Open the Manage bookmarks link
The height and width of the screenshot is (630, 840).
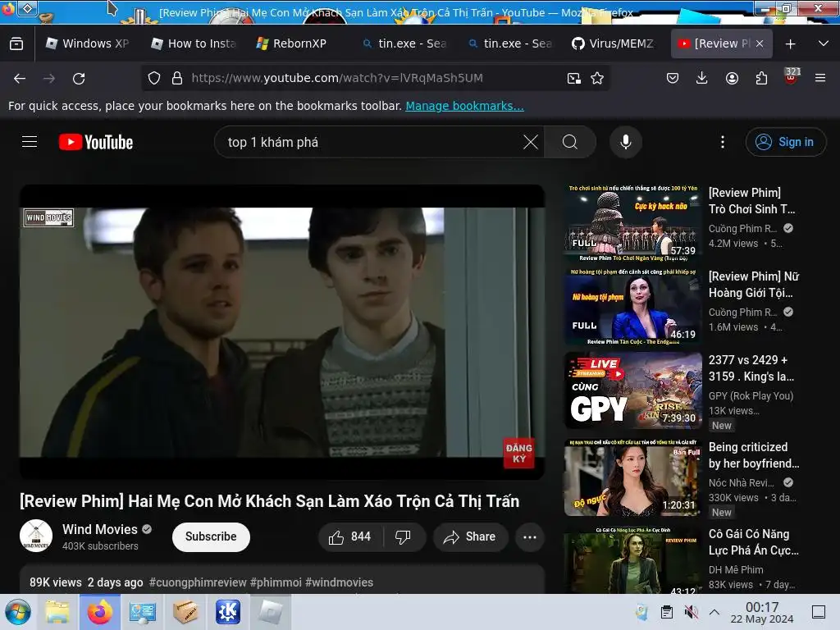[x=464, y=106]
